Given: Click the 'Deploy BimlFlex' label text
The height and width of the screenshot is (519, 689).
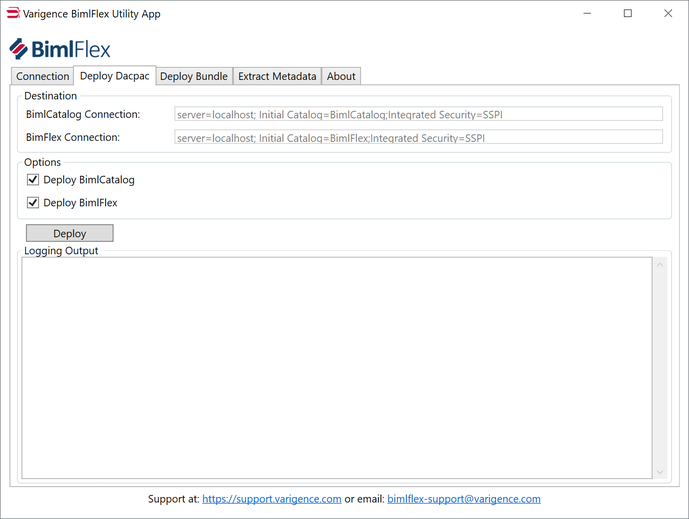Looking at the screenshot, I should click(x=80, y=203).
